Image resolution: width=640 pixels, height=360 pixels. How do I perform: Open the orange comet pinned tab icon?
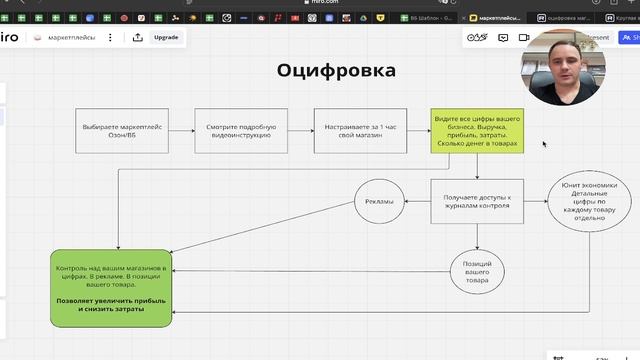(x=192, y=18)
